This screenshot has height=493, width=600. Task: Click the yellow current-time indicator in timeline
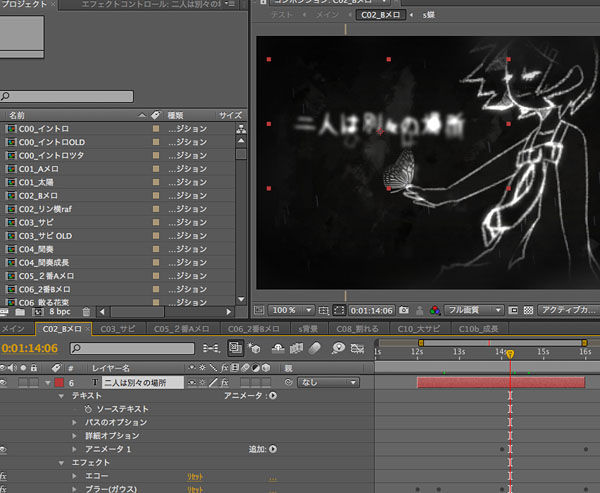click(510, 354)
